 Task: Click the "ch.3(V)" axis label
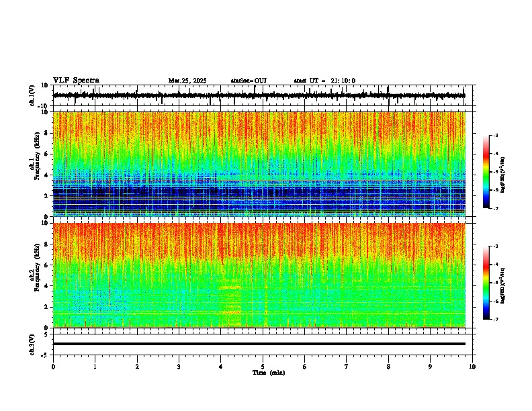click(32, 345)
